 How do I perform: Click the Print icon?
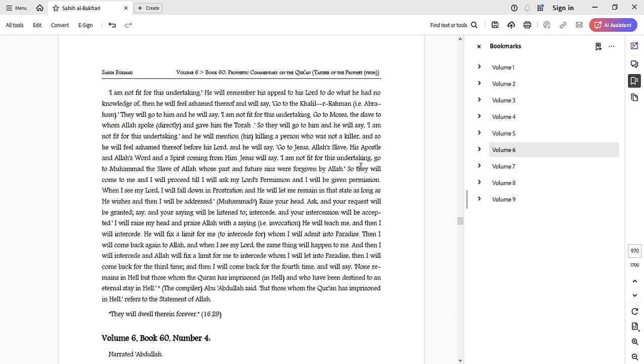click(x=527, y=25)
